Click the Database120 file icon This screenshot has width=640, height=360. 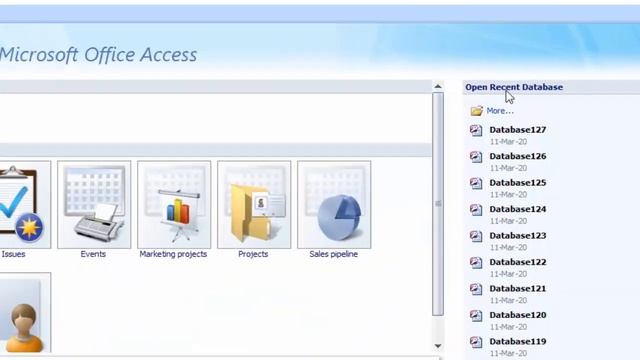click(x=476, y=316)
